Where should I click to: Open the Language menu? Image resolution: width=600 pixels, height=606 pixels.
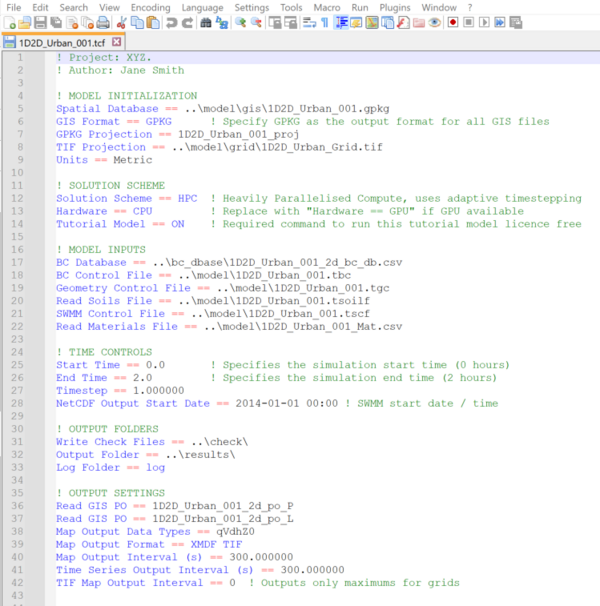[202, 7]
